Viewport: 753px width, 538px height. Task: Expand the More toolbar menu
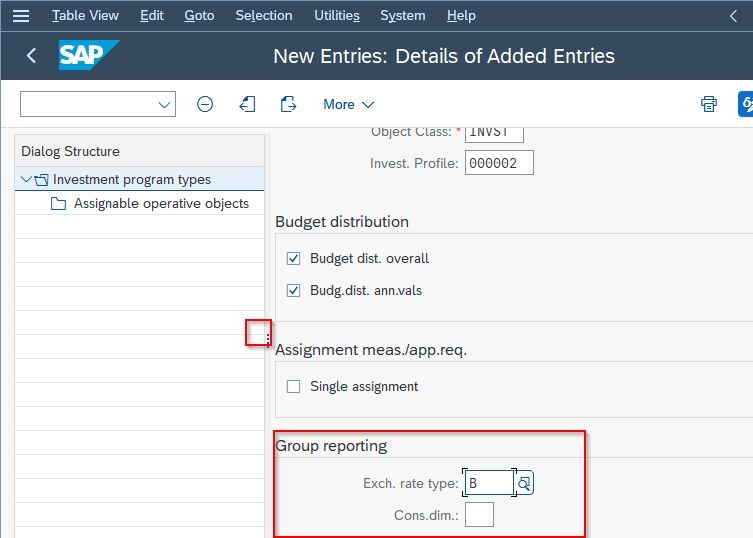(x=348, y=104)
